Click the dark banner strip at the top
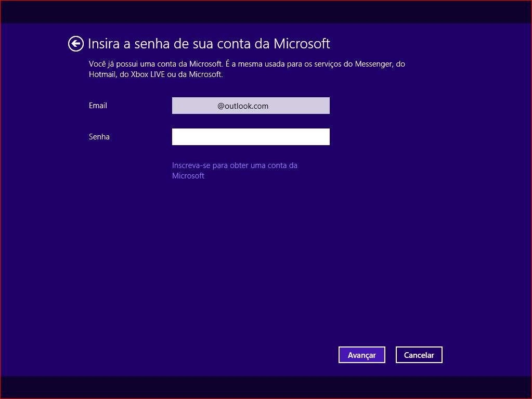Image resolution: width=532 pixels, height=399 pixels. (x=266, y=12)
